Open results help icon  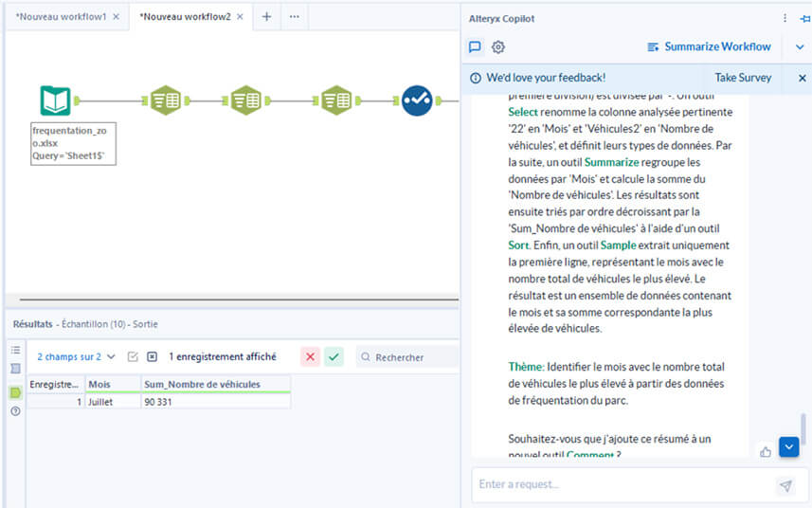click(15, 411)
